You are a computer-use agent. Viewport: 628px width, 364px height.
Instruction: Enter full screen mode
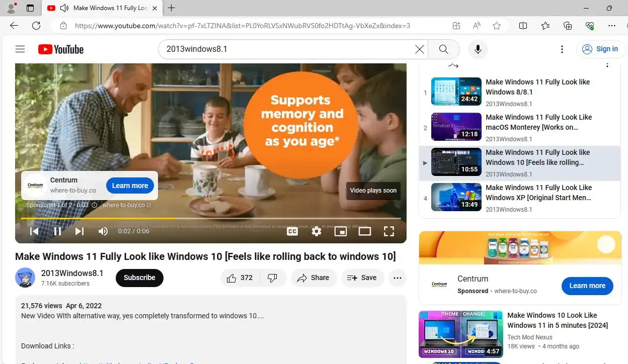388,231
